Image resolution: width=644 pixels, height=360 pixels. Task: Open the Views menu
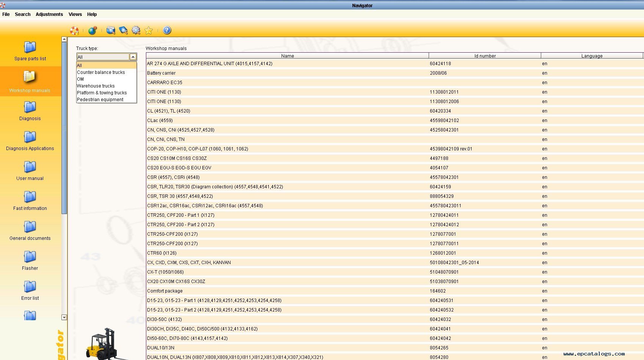(x=75, y=14)
